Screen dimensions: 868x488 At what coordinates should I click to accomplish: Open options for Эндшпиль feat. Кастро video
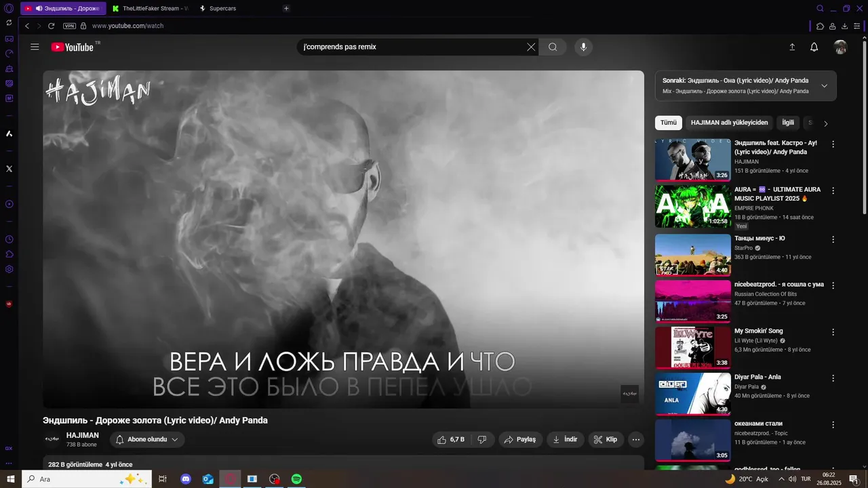[x=833, y=144]
